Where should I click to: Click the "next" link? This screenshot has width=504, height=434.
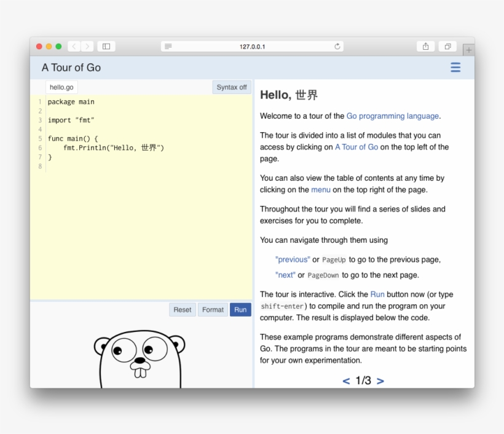point(285,275)
